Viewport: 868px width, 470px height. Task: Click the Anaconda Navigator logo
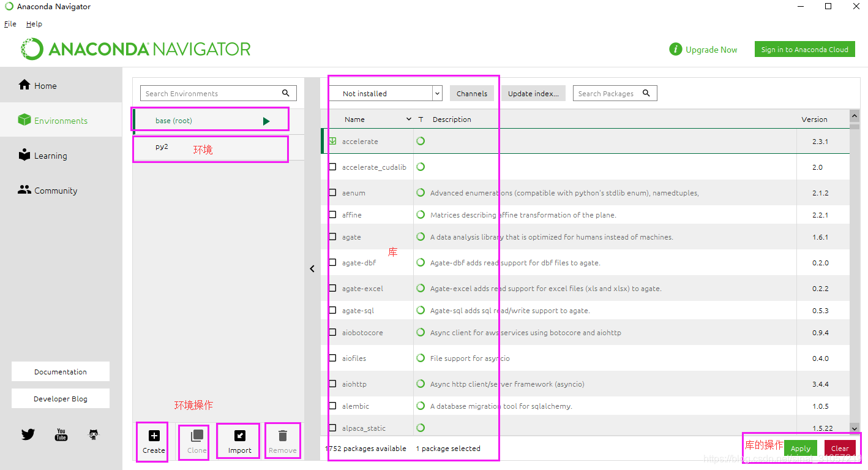click(136, 49)
